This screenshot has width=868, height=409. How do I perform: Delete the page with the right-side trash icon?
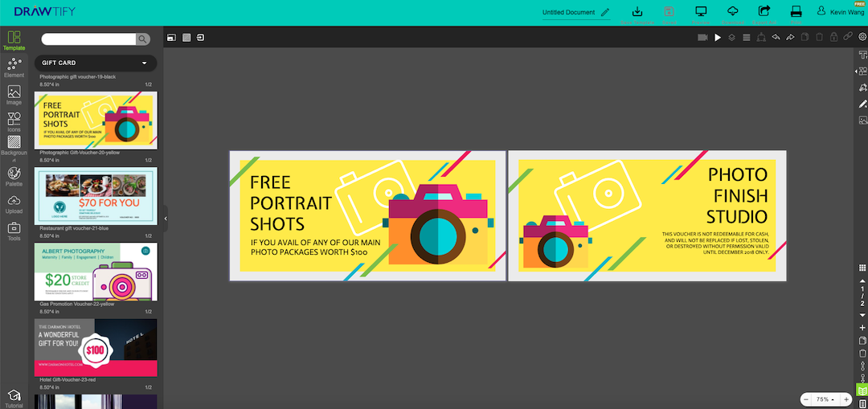click(862, 353)
